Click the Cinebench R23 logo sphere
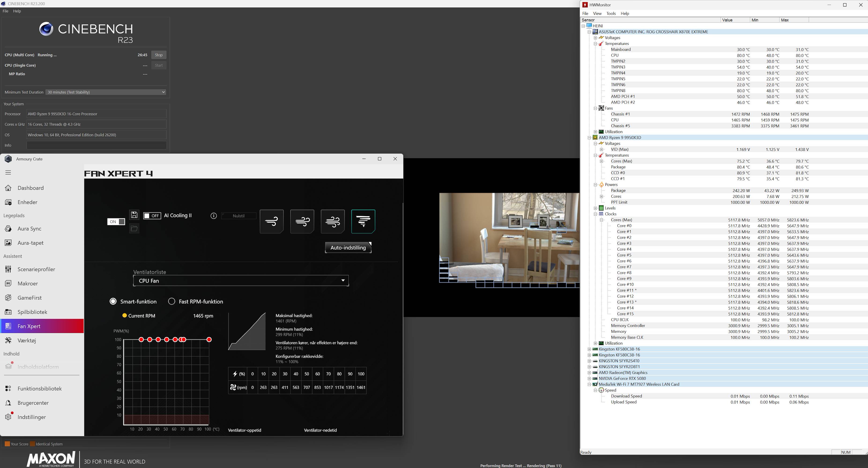Image resolution: width=868 pixels, height=468 pixels. [x=46, y=29]
